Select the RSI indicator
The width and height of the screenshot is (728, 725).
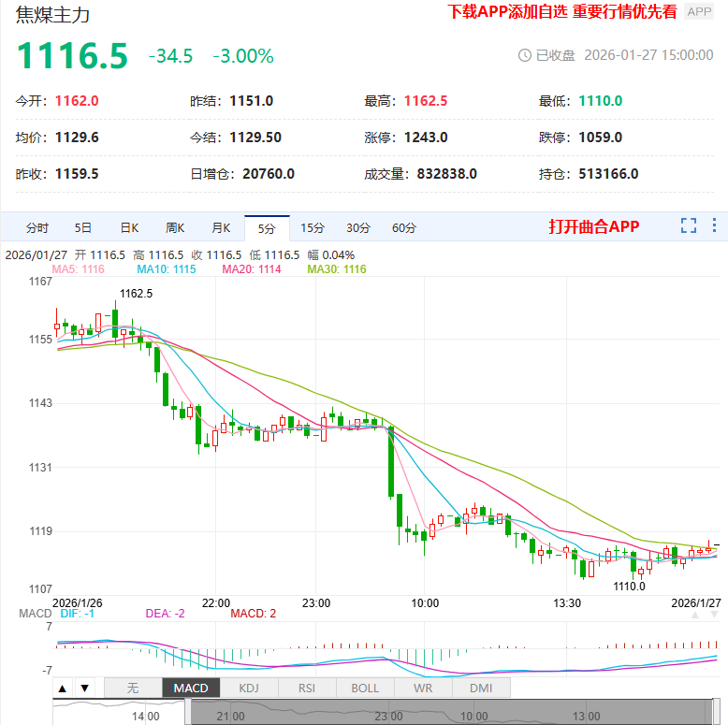307,688
